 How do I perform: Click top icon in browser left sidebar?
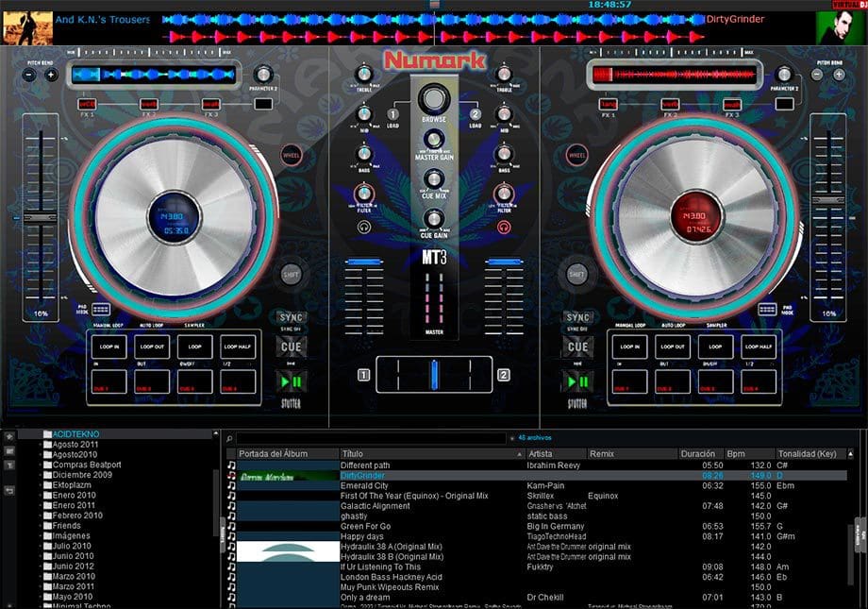(9, 437)
